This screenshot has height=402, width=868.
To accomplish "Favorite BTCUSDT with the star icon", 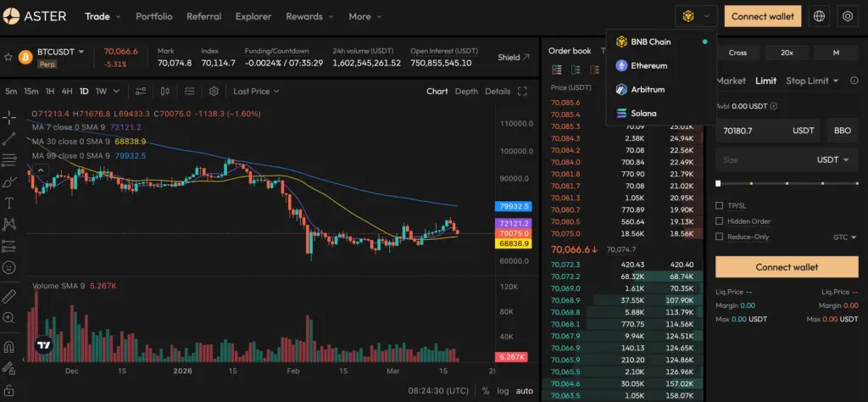I will (x=8, y=57).
